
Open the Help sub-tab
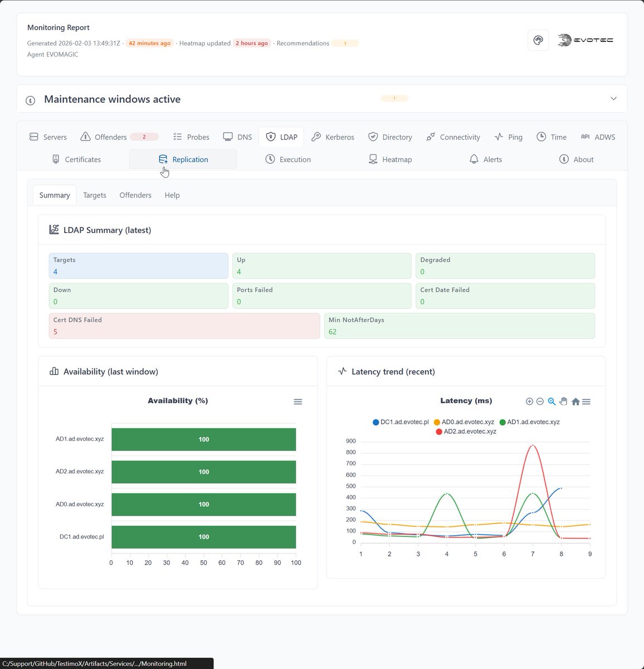(172, 195)
